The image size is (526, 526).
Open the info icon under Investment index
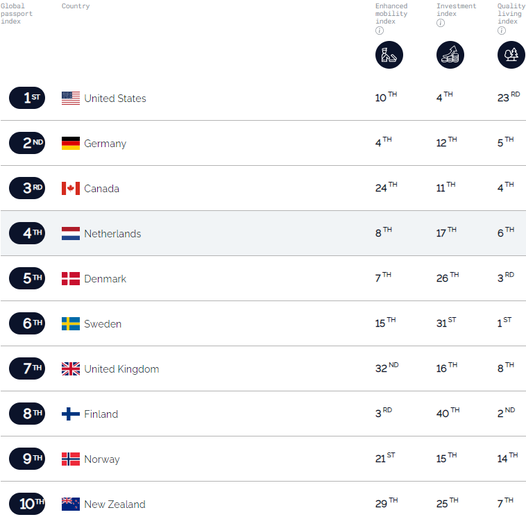[x=440, y=23]
